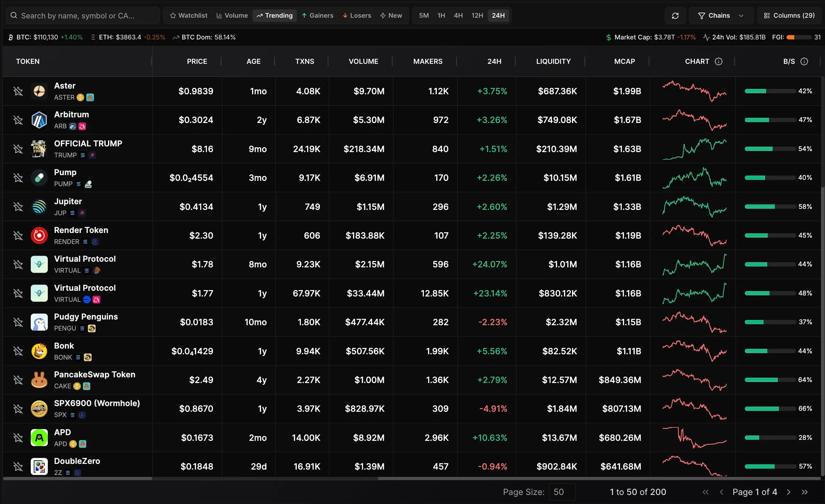This screenshot has height=504, width=825.
Task: Open the refresh icon near Chains
Action: point(675,15)
